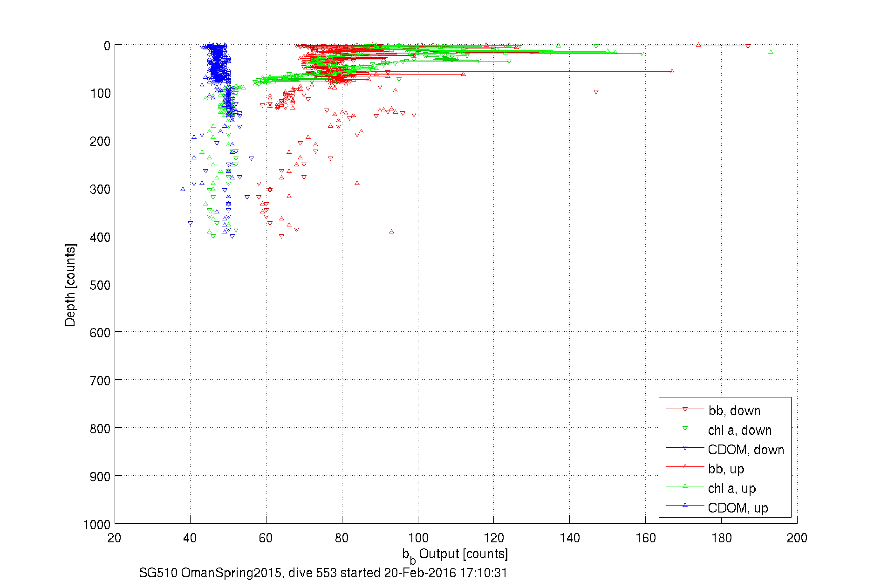Click y-axis tick label 0
Viewport: 881px width, 588px height.
107,46
